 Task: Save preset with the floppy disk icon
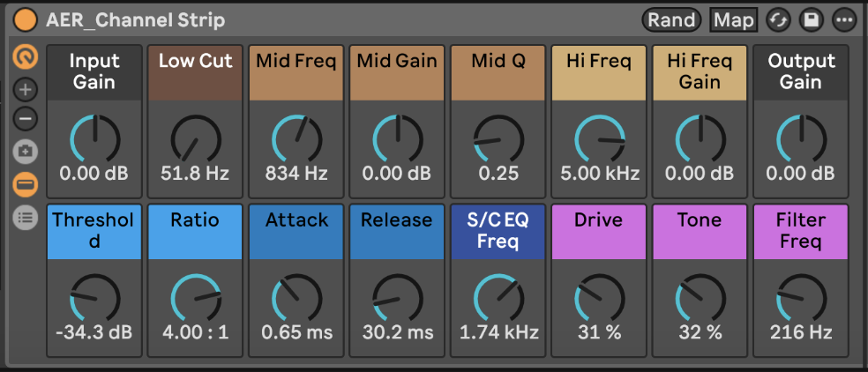(x=811, y=20)
